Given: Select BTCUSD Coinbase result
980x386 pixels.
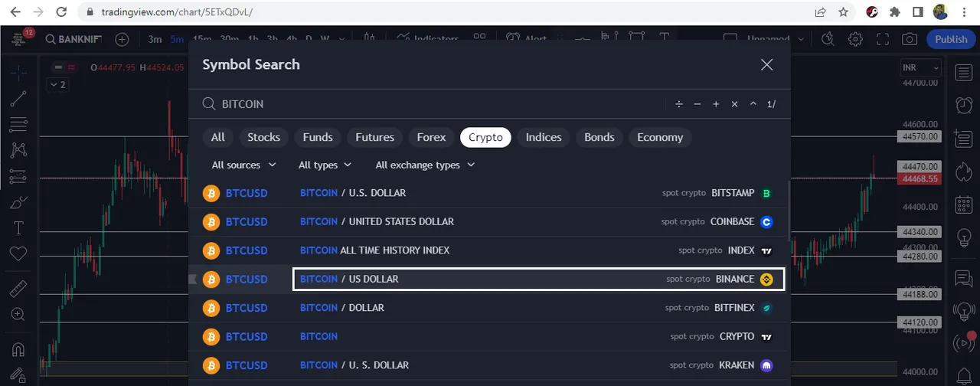Looking at the screenshot, I should tap(488, 222).
